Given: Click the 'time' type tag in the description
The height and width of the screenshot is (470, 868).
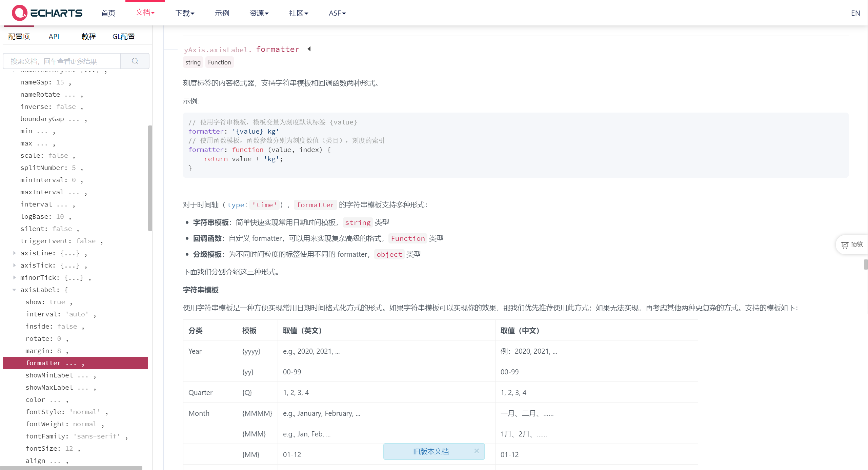Looking at the screenshot, I should click(265, 204).
